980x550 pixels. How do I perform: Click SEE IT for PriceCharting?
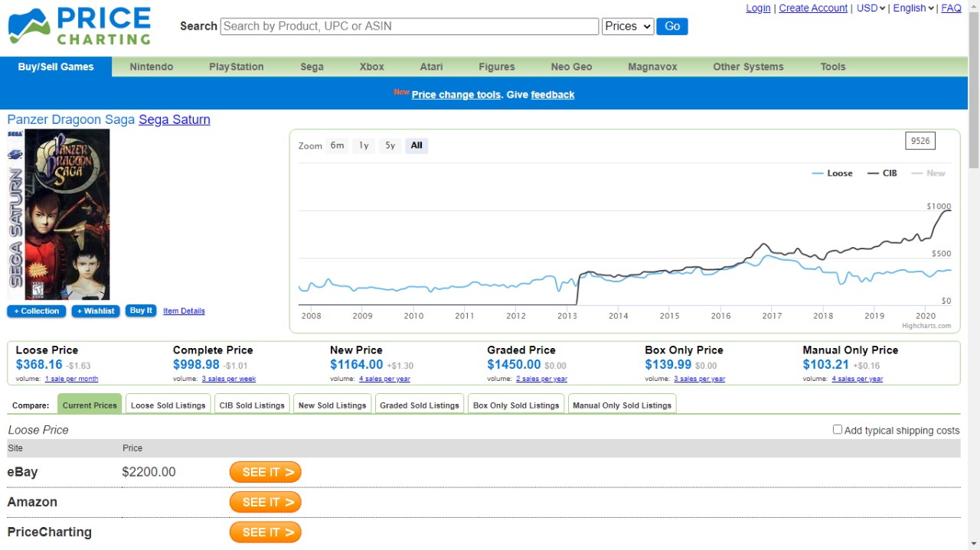(266, 532)
